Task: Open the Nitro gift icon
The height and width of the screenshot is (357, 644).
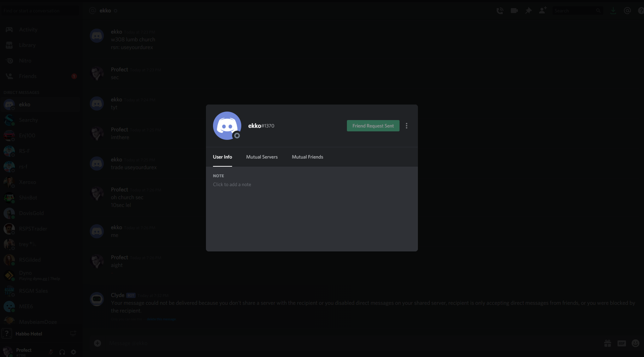Action: [x=608, y=343]
